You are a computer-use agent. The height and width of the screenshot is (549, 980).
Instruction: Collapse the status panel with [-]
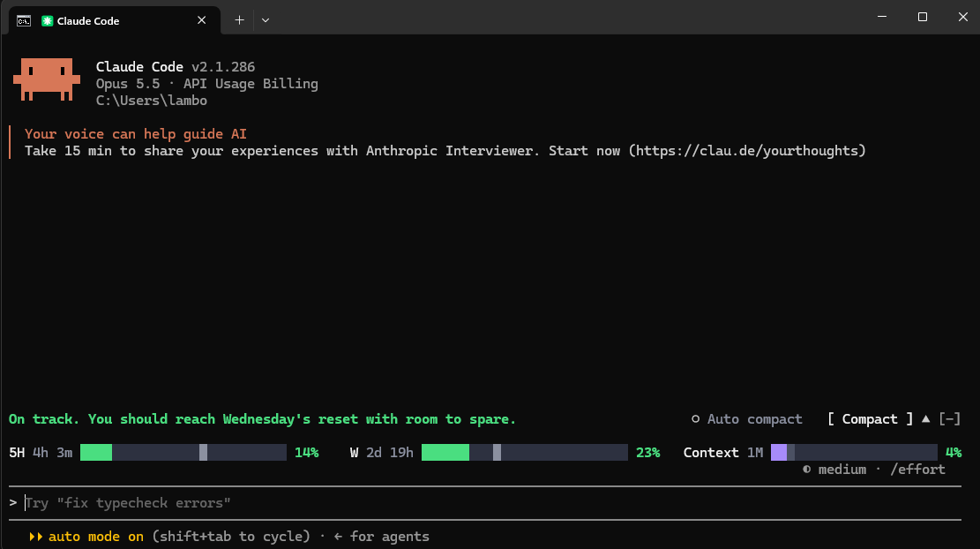949,419
